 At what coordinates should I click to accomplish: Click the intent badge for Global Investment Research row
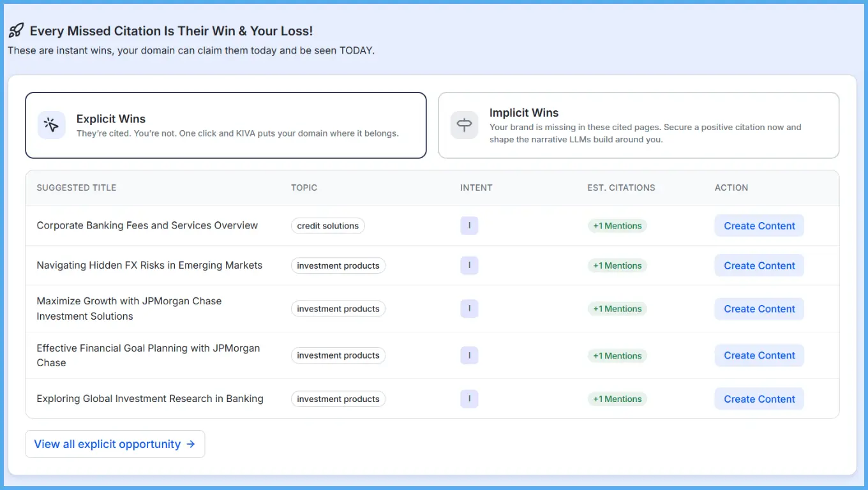469,398
